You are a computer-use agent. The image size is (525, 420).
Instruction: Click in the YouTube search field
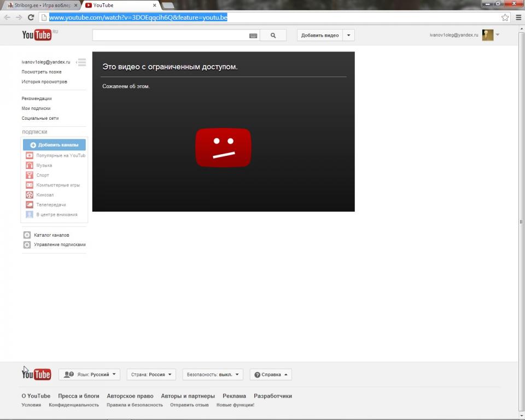pyautogui.click(x=170, y=36)
